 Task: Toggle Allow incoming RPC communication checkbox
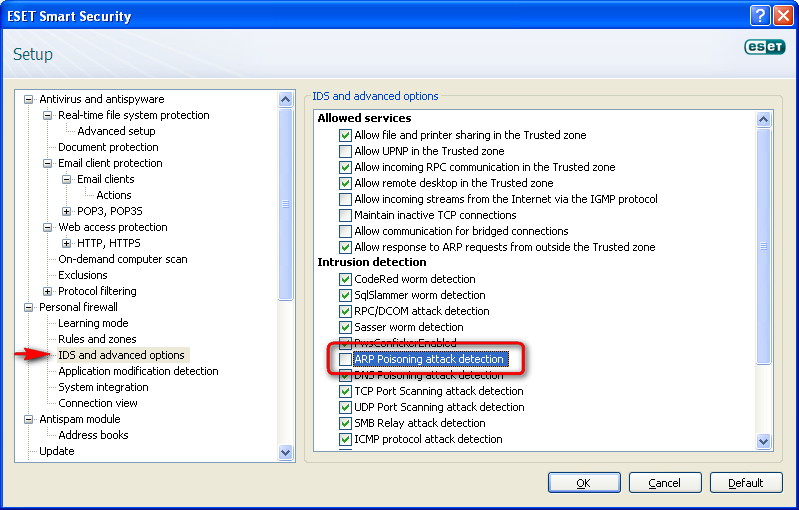tap(345, 168)
